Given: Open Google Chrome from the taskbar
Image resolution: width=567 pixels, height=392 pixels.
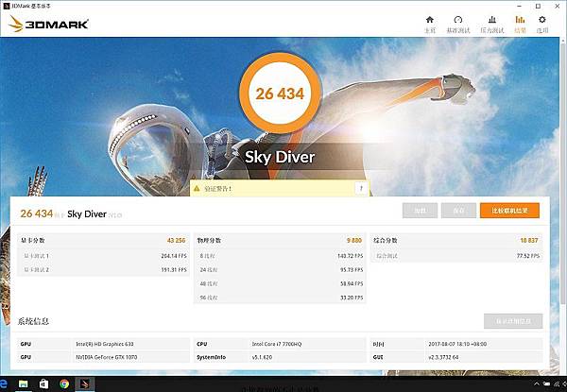Looking at the screenshot, I should coord(64,383).
